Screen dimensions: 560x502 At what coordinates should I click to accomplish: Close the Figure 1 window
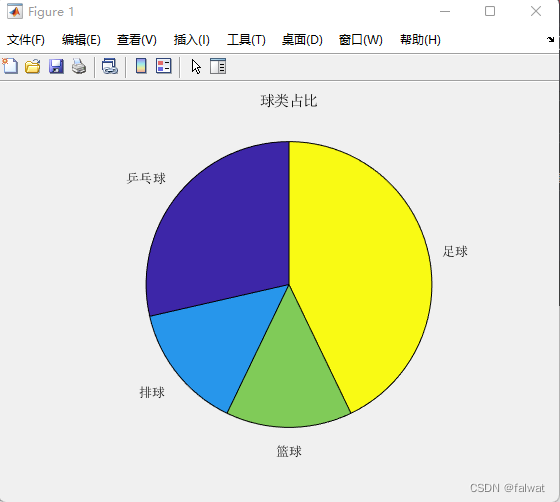(x=536, y=11)
